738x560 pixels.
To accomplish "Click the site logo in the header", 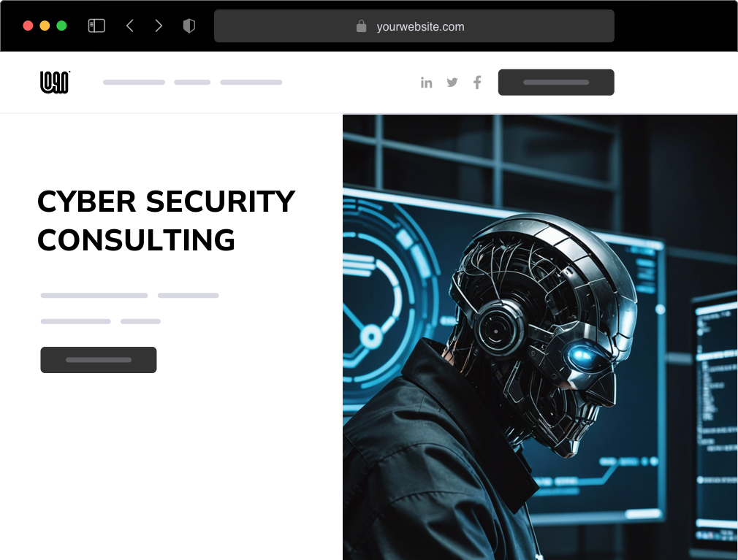I will coord(55,83).
